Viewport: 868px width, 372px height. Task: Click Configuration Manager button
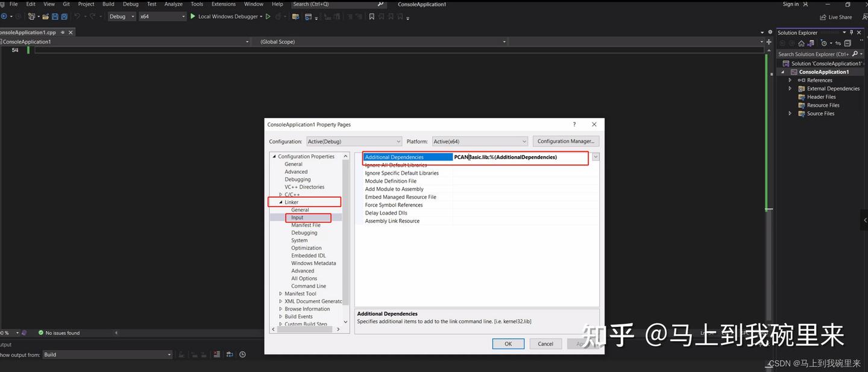pyautogui.click(x=565, y=140)
